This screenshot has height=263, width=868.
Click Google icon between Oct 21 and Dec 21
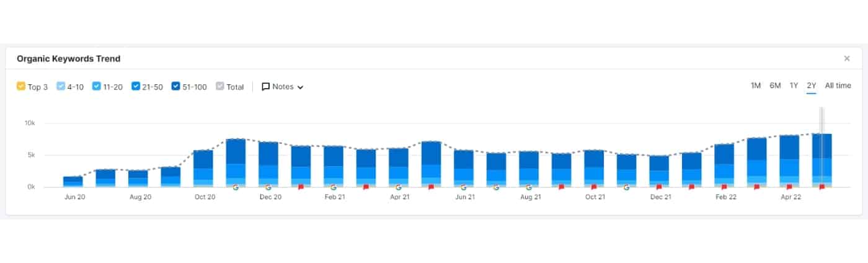click(x=626, y=187)
